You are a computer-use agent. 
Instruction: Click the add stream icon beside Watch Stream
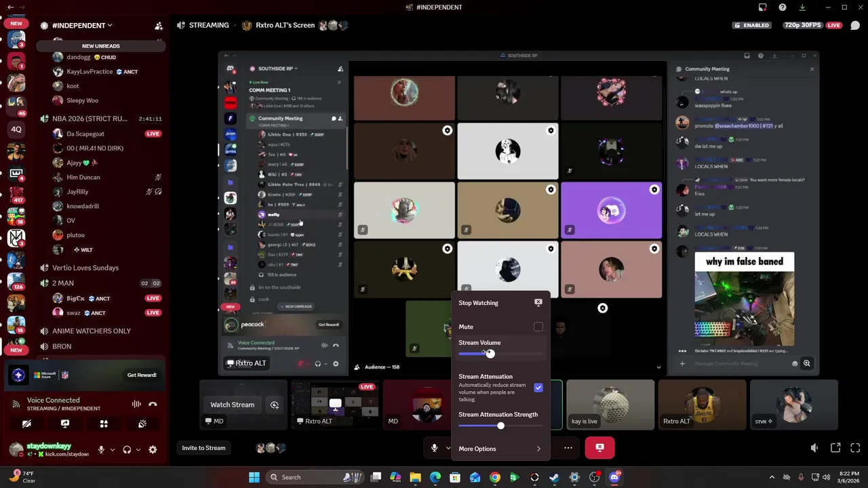coord(275,405)
